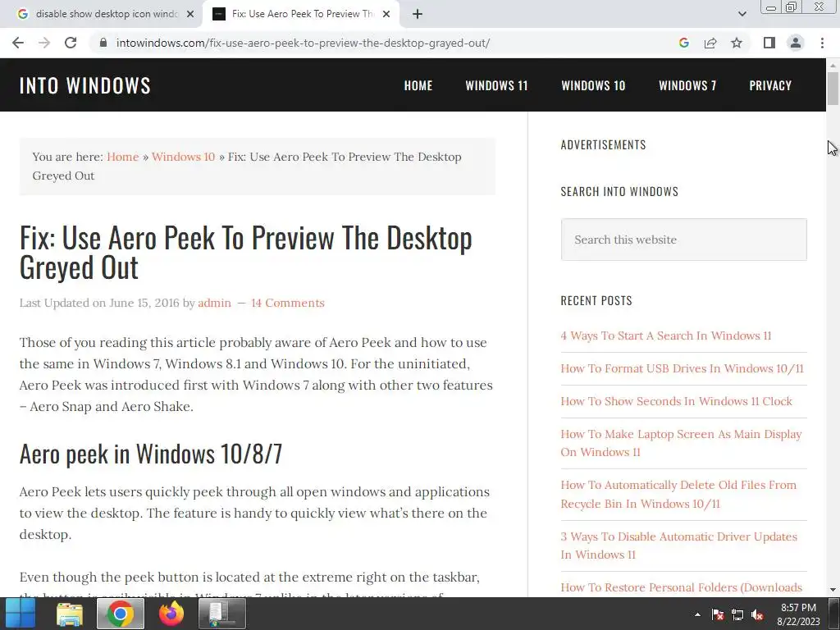Click the browser forward arrow
This screenshot has width=840, height=630.
(x=44, y=43)
